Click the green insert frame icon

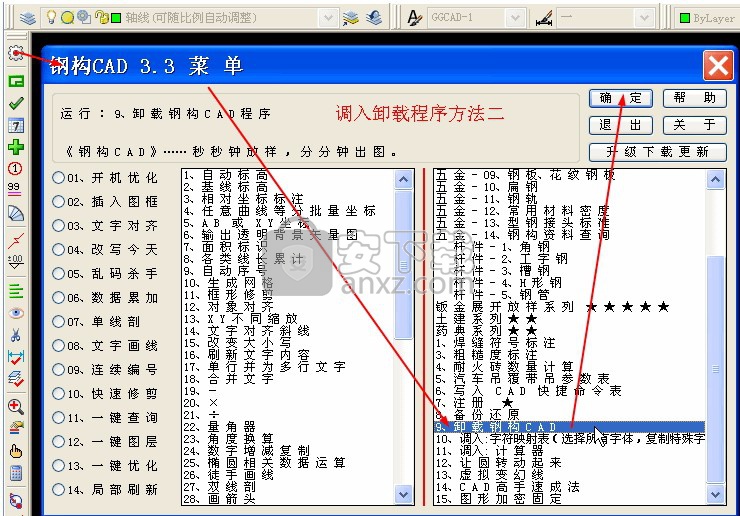pyautogui.click(x=16, y=81)
